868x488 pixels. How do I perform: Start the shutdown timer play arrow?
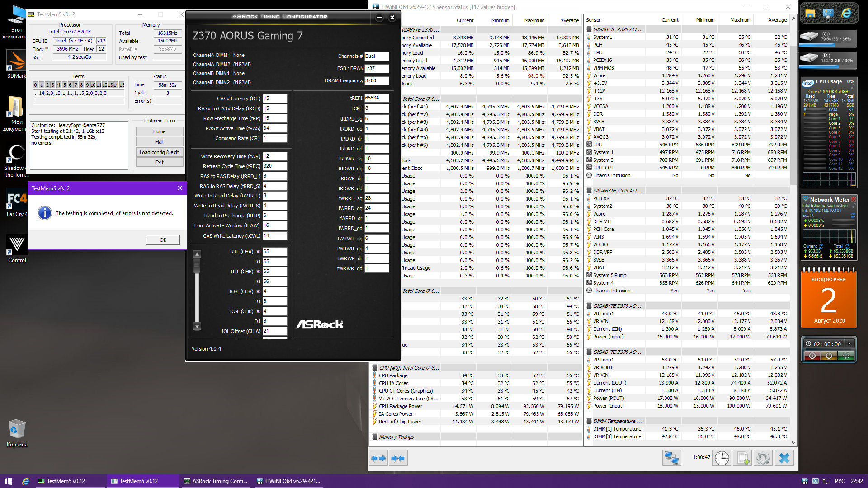[849, 344]
